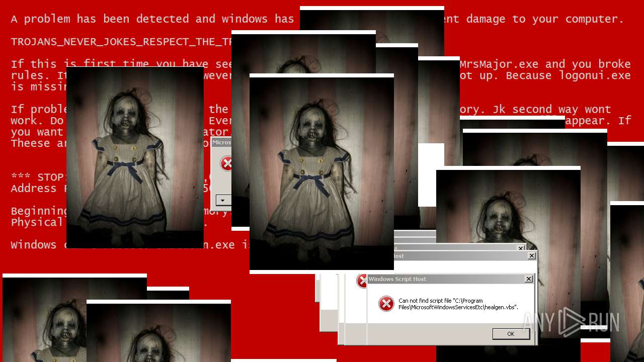Click the partly hidden error icon behind front dialog
Image resolution: width=644 pixels, height=362 pixels.
361,281
